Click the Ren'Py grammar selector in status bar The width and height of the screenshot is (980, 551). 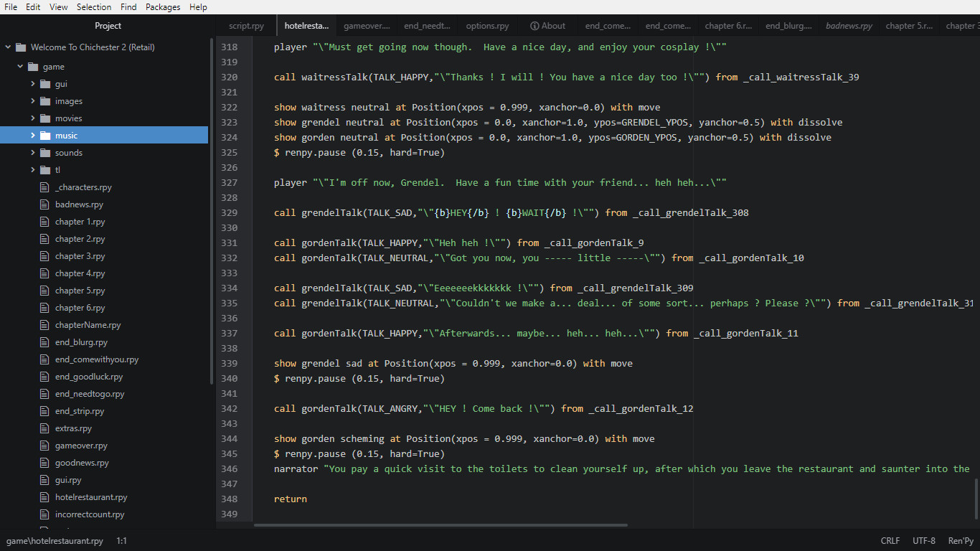click(x=960, y=540)
